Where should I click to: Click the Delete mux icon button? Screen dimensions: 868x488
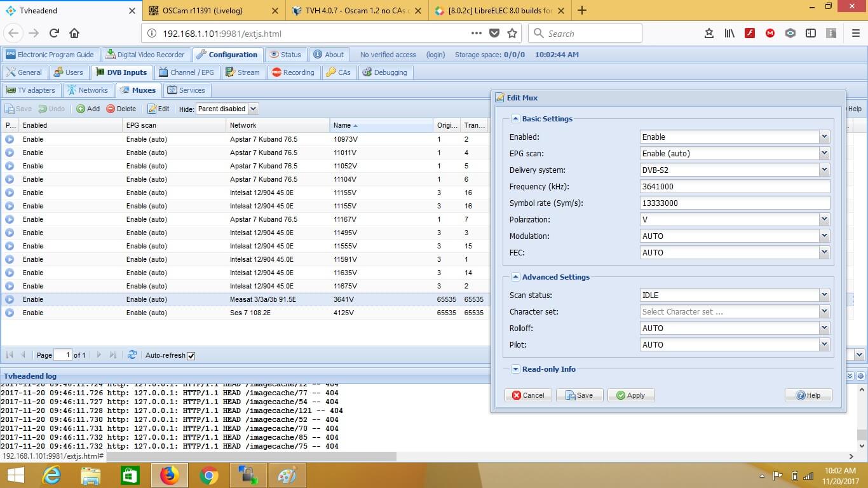(121, 109)
